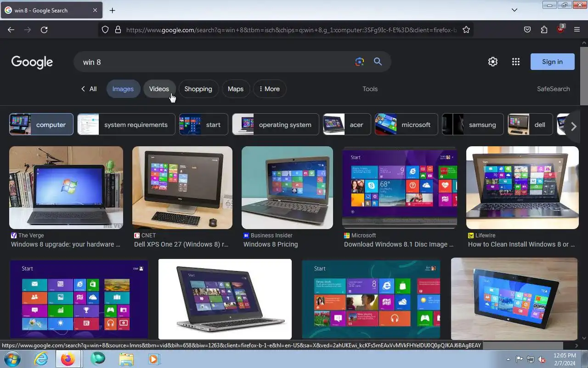The width and height of the screenshot is (588, 368).
Task: Open Microsoft Start screen image
Action: click(x=400, y=188)
